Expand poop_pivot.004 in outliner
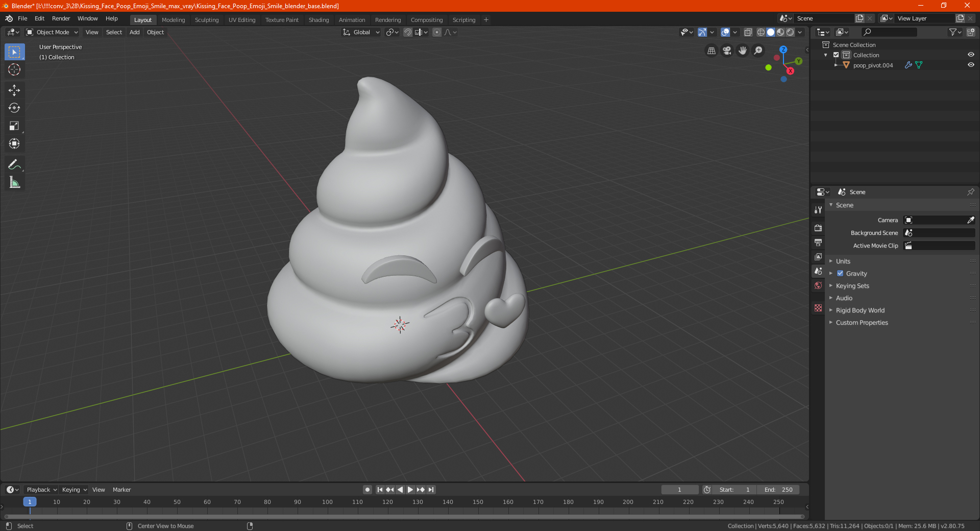Screen dimensions: 980x531 point(836,65)
